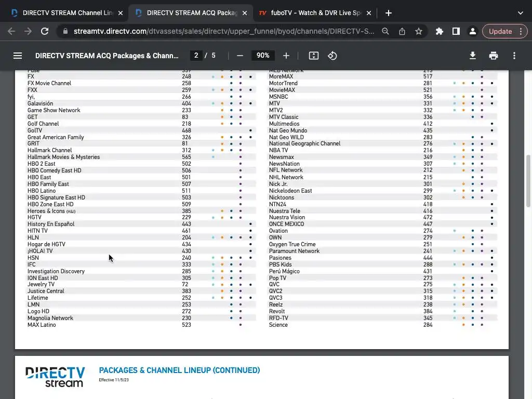Download the PDF file
The width and height of the screenshot is (532, 399).
(x=473, y=56)
